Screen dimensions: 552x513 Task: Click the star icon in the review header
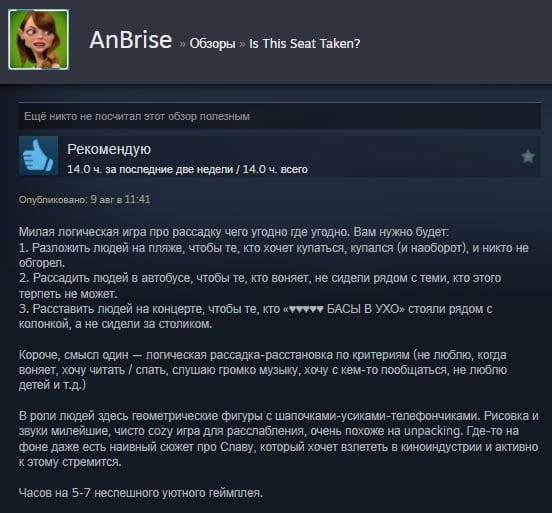527,156
